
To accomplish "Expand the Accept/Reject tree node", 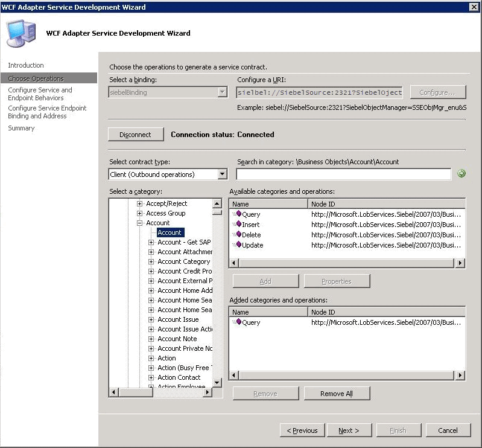I will coord(139,203).
